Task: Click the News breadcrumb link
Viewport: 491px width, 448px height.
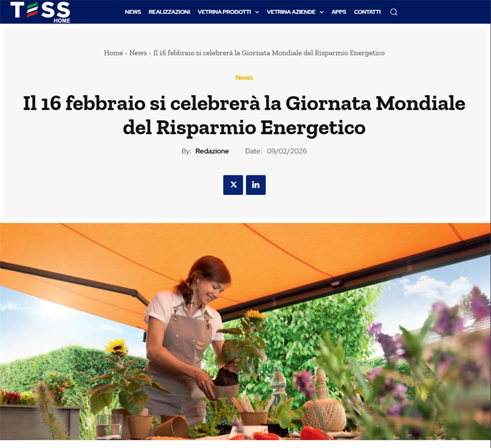Action: (x=138, y=53)
